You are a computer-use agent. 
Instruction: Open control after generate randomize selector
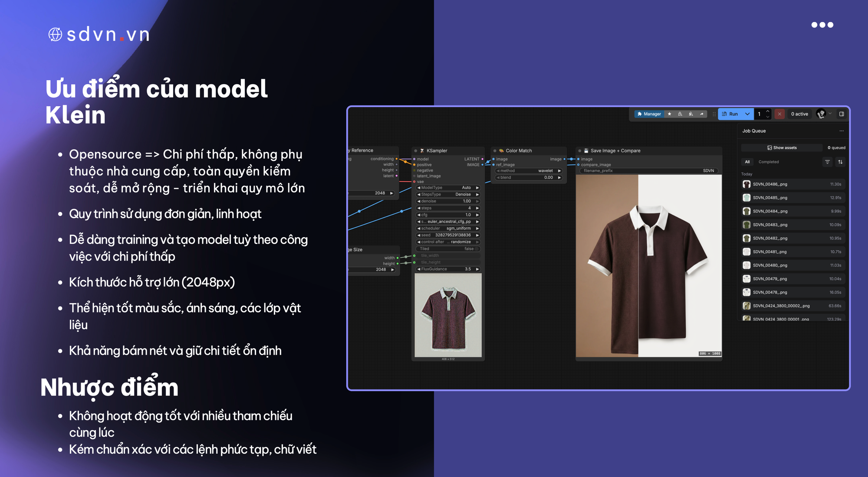point(448,242)
